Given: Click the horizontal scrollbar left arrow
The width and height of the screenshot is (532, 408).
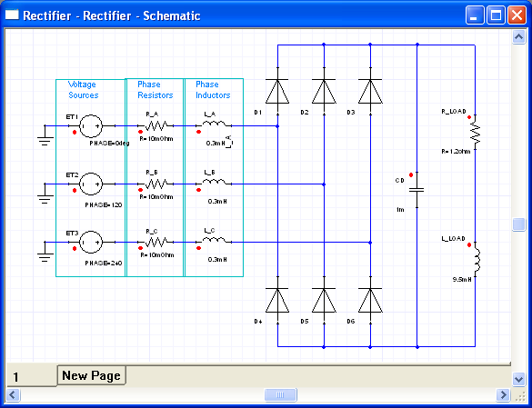Looking at the screenshot, I should point(14,395).
